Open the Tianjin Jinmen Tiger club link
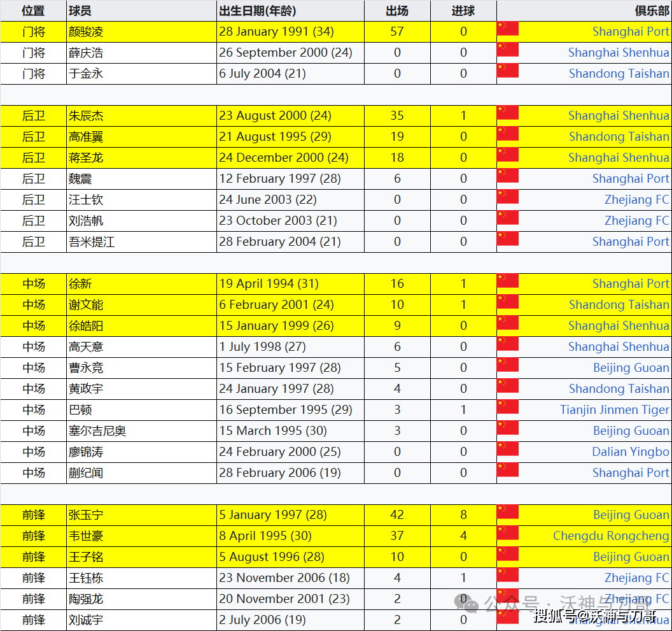 614,410
